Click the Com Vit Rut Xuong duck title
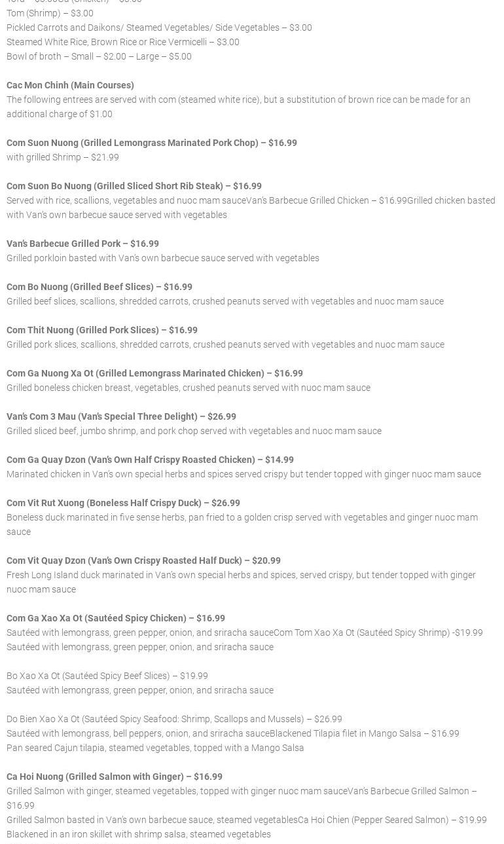This screenshot has width=504, height=844. 123,503
